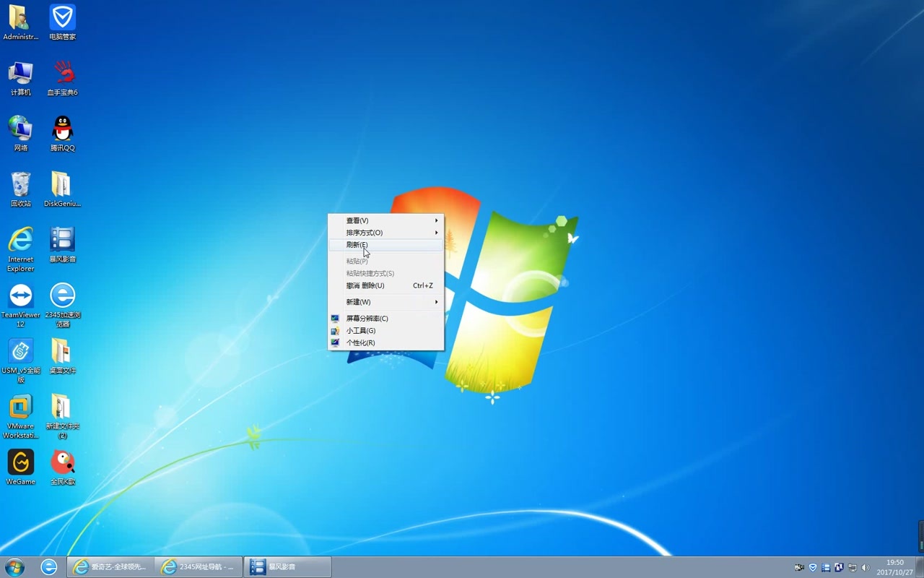Select the 计算机 desktop icon
Image resolution: width=924 pixels, height=578 pixels.
pyautogui.click(x=20, y=78)
